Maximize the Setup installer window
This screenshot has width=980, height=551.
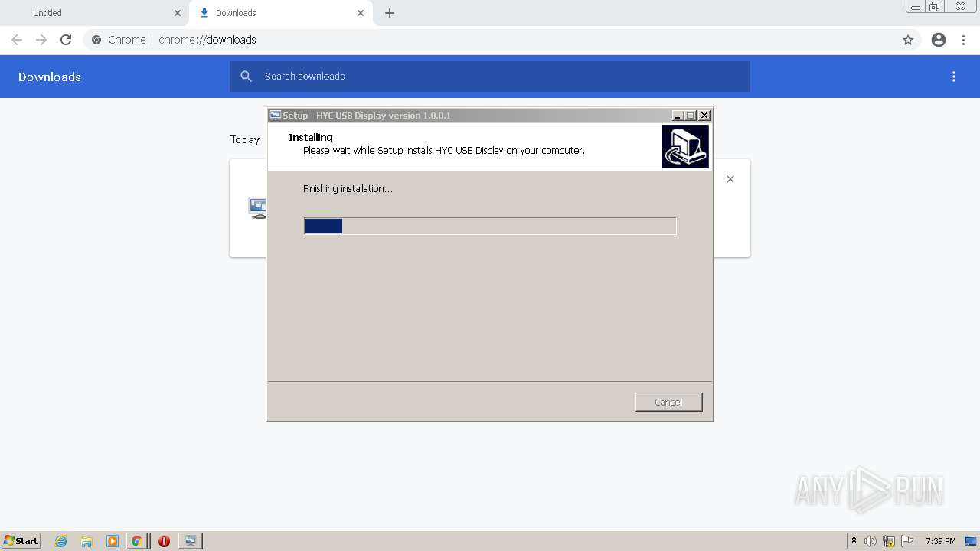691,116
